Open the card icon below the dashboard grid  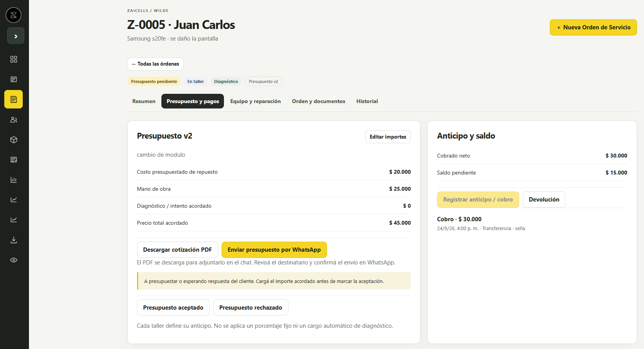pos(14,79)
